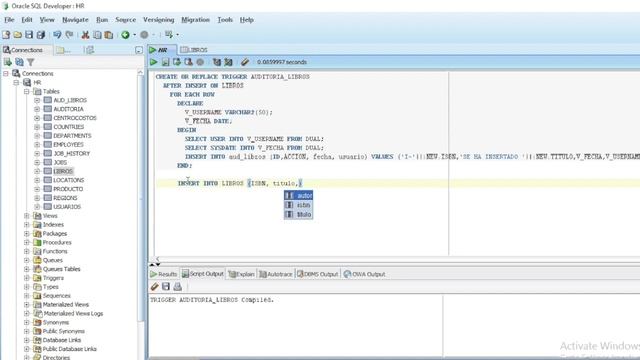Collapse the Tables folder node
Viewport: 640px width, 360px height.
point(27,91)
